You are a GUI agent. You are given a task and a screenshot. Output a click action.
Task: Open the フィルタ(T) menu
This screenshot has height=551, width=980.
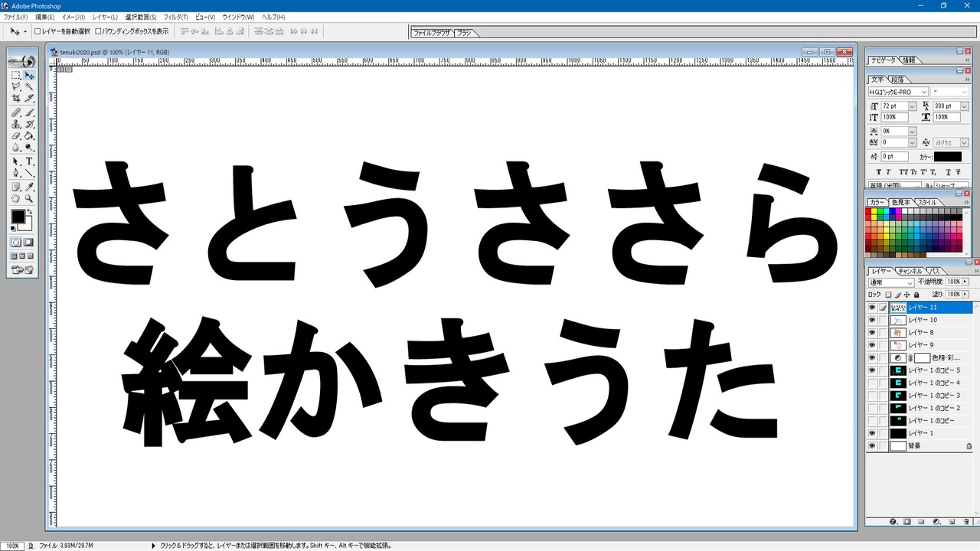(176, 17)
